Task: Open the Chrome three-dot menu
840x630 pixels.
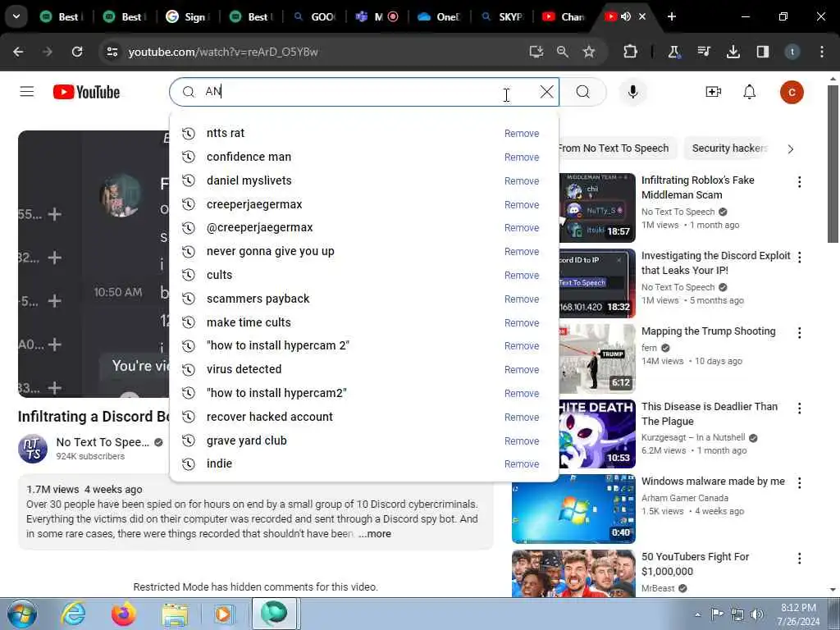Action: tap(822, 52)
